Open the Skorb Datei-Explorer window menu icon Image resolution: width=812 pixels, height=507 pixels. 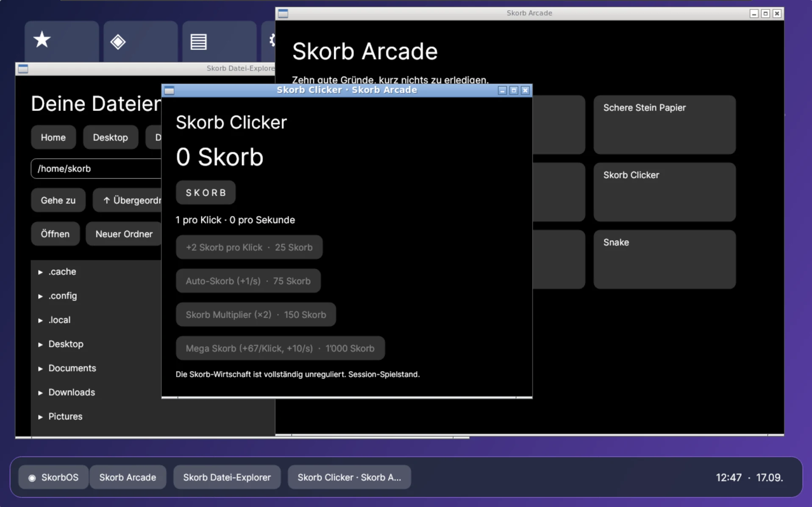coord(23,69)
